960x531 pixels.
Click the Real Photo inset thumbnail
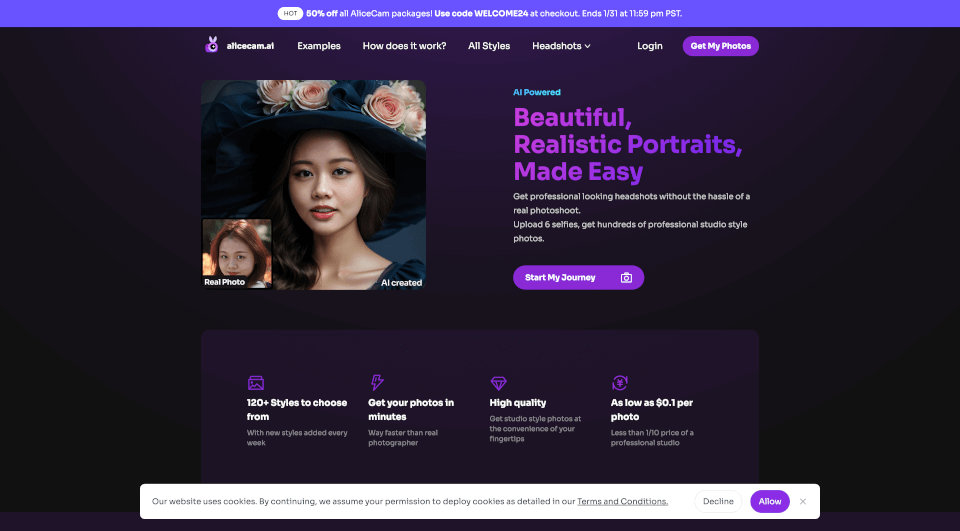237,254
